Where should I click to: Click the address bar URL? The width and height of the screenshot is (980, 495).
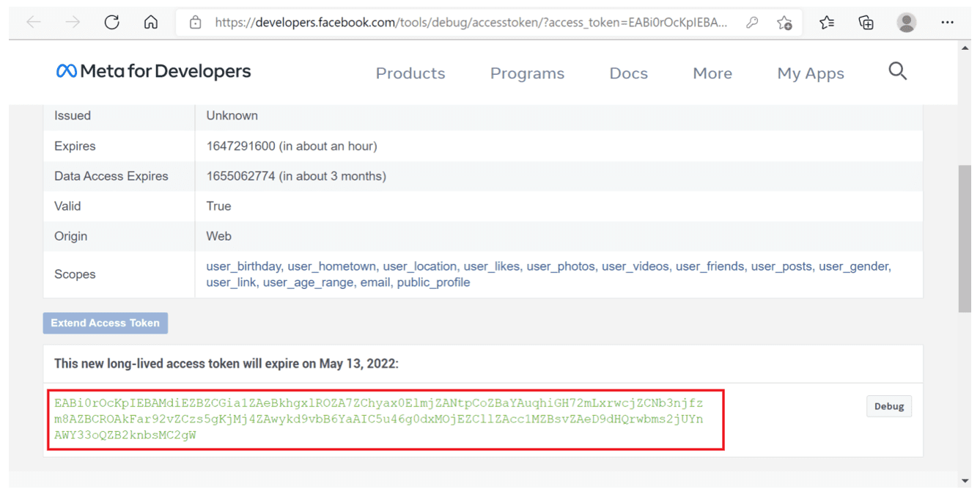(x=471, y=23)
